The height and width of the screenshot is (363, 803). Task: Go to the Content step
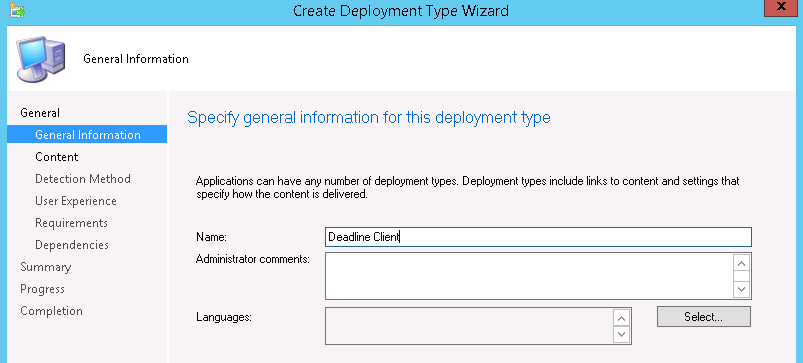[57, 157]
